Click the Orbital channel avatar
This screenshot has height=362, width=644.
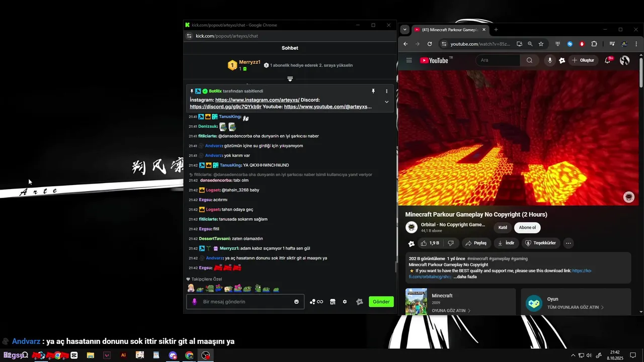412,227
